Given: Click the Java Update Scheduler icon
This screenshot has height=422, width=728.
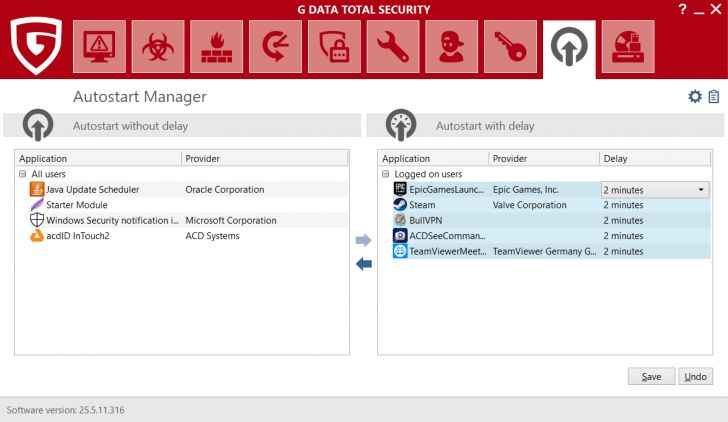Looking at the screenshot, I should [x=37, y=189].
